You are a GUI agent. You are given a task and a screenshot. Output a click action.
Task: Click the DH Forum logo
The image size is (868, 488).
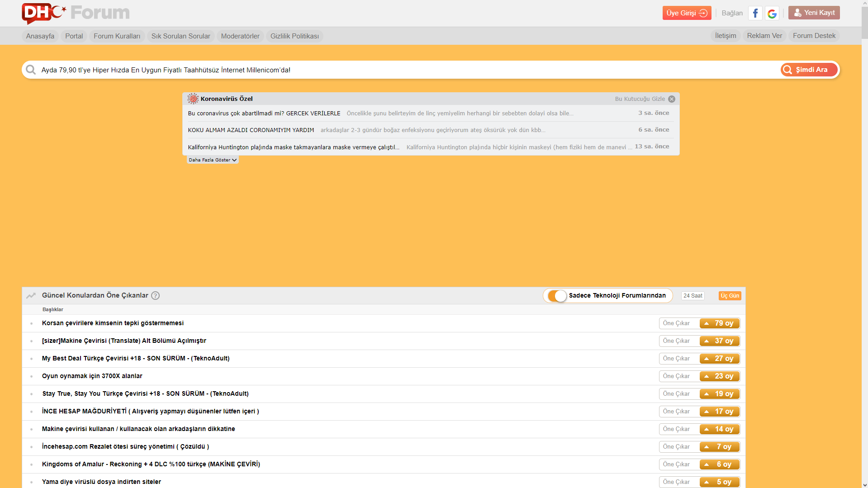tap(76, 13)
